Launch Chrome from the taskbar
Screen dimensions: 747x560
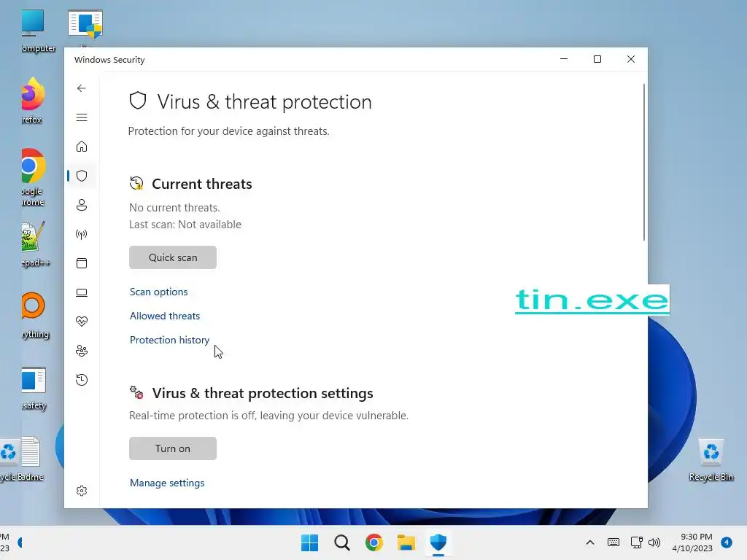[x=374, y=542]
